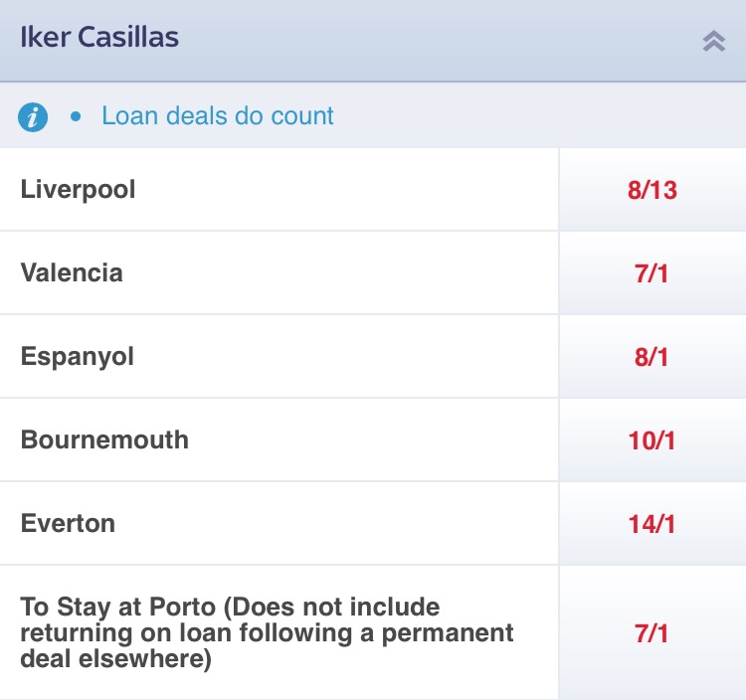Select Everton odds 14/1
Image resolution: width=746 pixels, height=700 pixels.
(652, 524)
